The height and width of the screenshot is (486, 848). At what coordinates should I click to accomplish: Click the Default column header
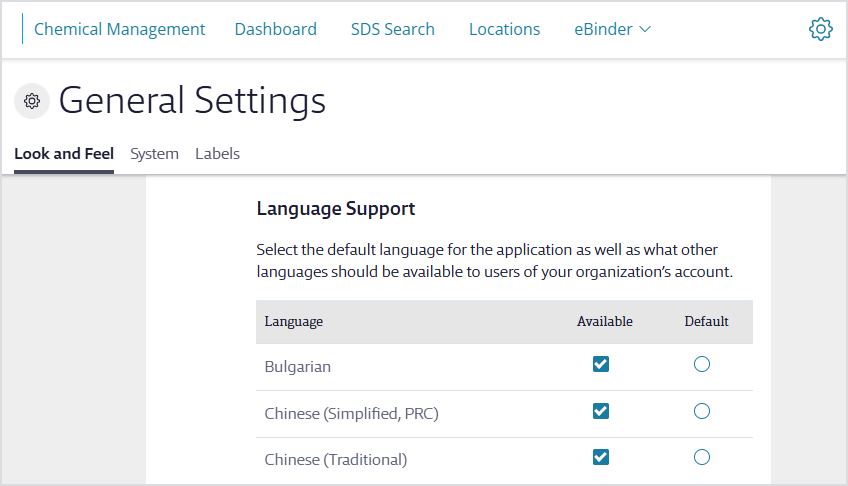[x=706, y=322]
